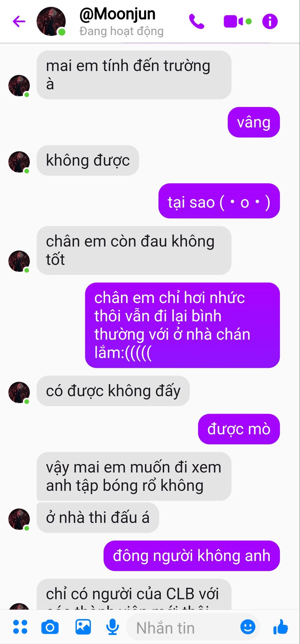This screenshot has width=300, height=644.
Task: Open the camera icon
Action: [50, 627]
